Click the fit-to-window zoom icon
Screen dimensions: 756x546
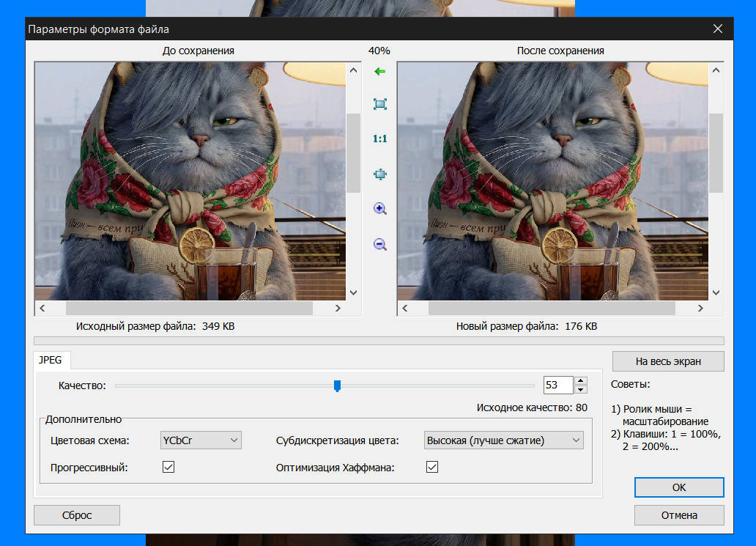380,104
